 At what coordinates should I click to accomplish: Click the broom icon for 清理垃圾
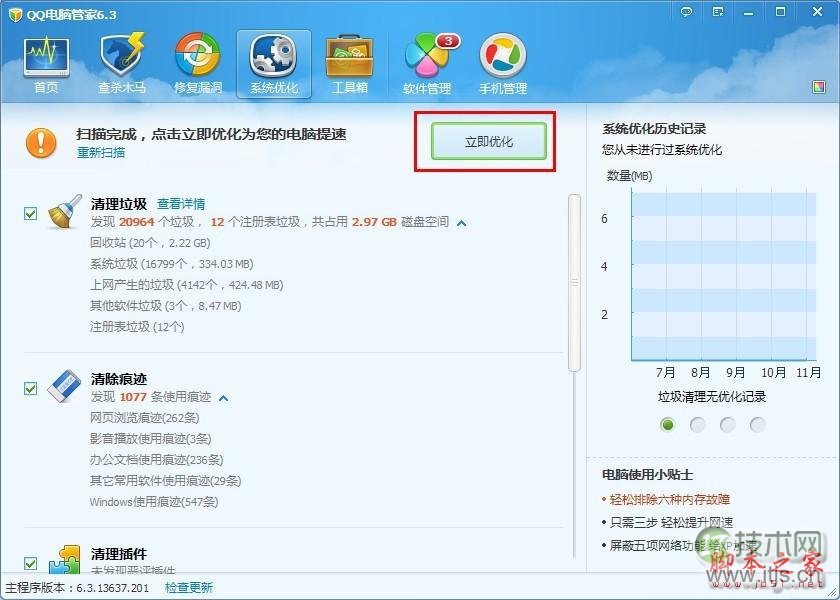[65, 212]
